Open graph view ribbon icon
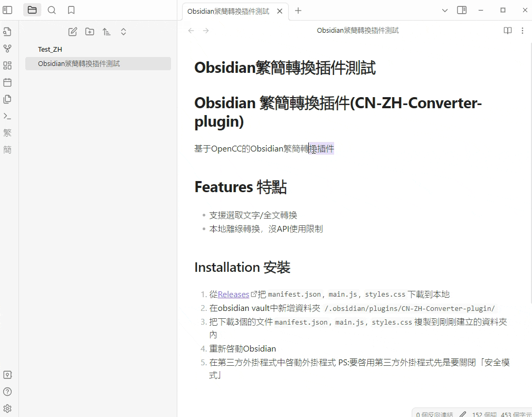The width and height of the screenshot is (532, 417). coord(7,49)
